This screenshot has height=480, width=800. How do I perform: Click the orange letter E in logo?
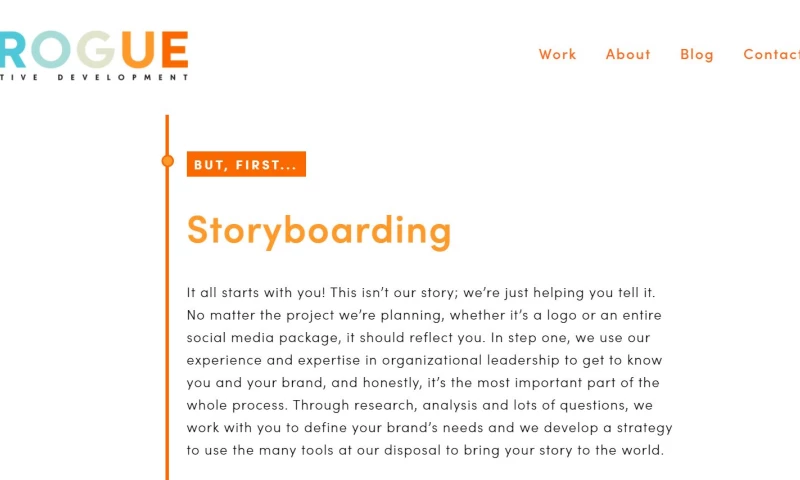[x=174, y=50]
